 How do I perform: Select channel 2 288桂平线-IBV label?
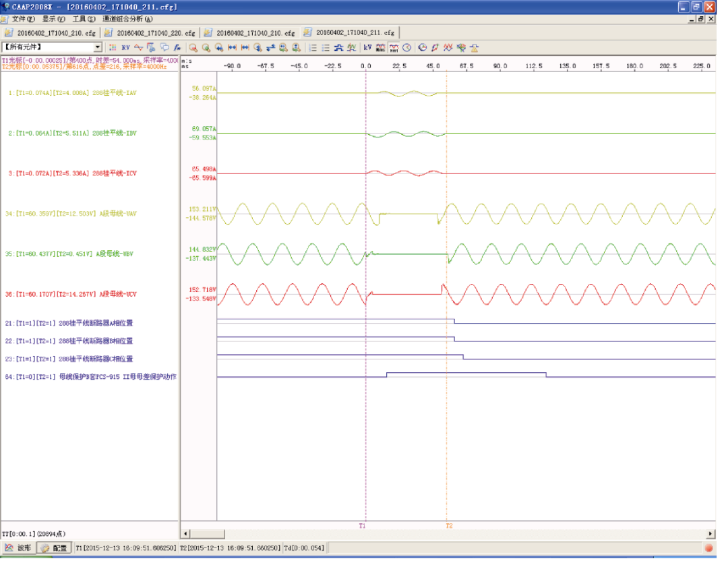pos(72,133)
